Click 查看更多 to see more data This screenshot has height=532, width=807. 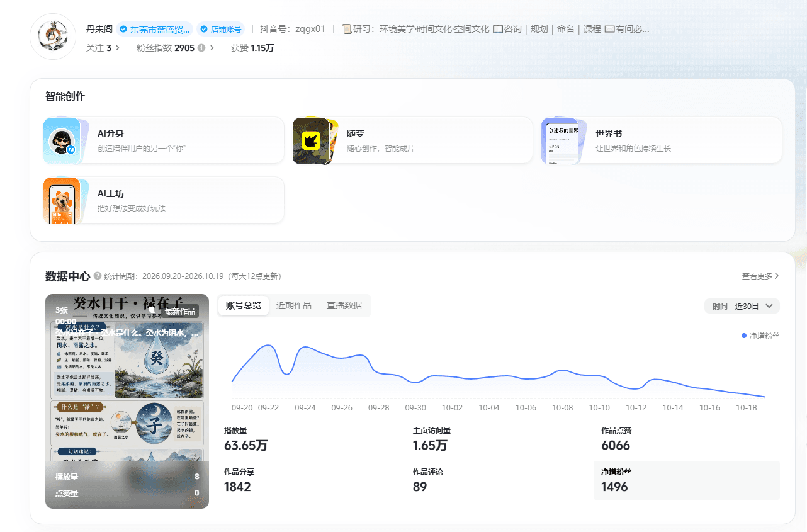coord(760,276)
